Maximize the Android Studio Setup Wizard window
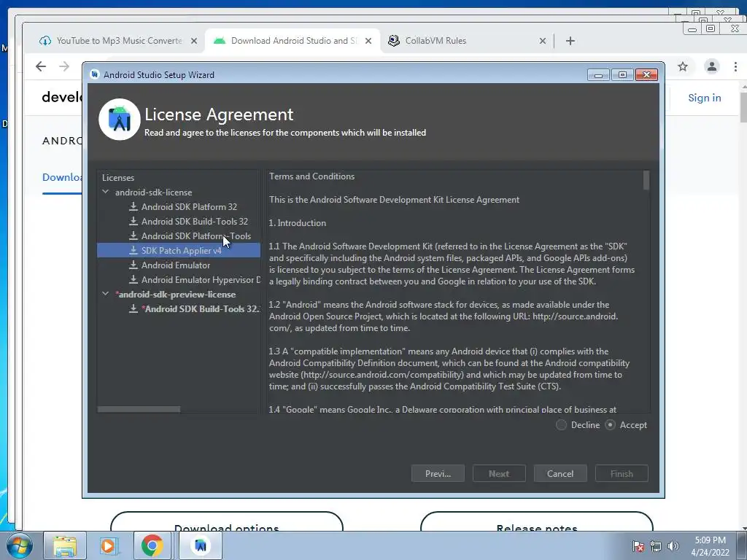The height and width of the screenshot is (560, 747). (622, 75)
